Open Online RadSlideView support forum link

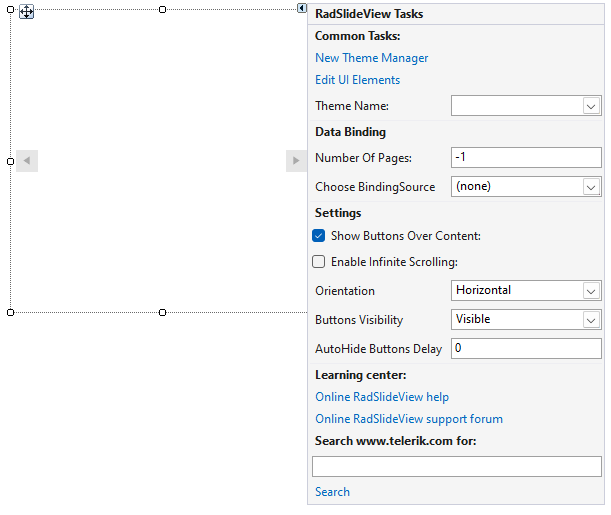coord(409,419)
